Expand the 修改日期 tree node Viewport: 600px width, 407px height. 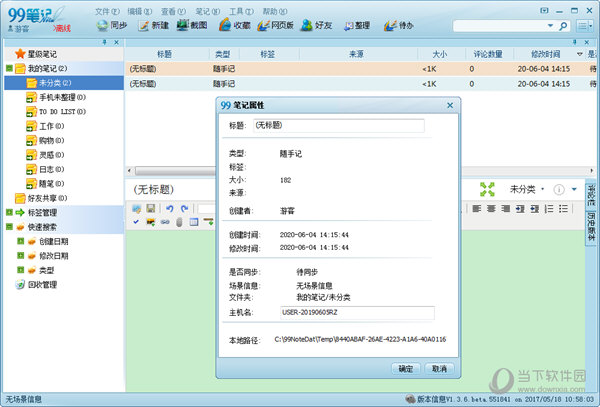pos(21,256)
